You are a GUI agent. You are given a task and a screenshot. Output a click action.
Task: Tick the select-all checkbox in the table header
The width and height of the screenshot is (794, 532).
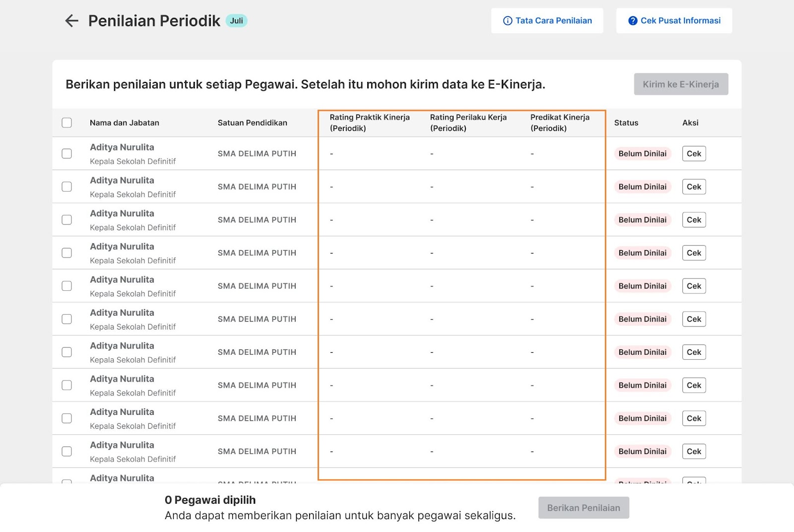tap(66, 123)
